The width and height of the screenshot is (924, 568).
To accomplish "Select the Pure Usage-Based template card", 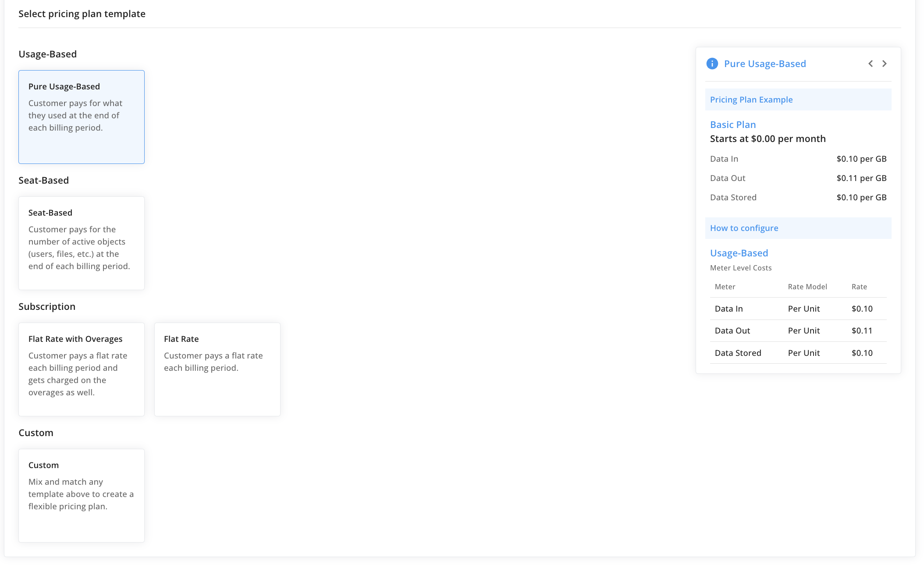I will coord(82,117).
